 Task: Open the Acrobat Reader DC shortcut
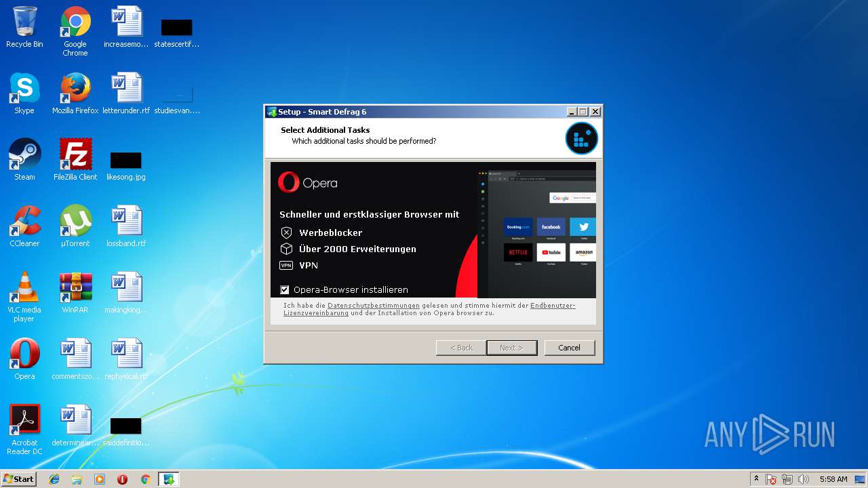(x=24, y=430)
